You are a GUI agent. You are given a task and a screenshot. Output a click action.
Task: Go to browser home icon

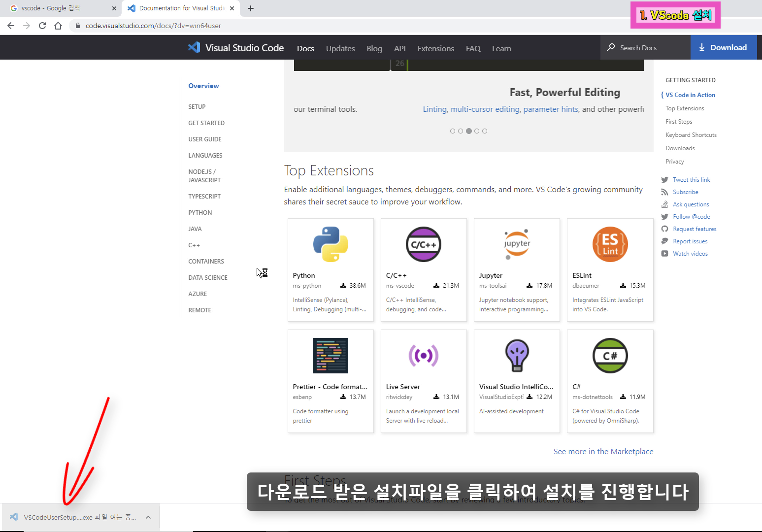click(x=58, y=26)
